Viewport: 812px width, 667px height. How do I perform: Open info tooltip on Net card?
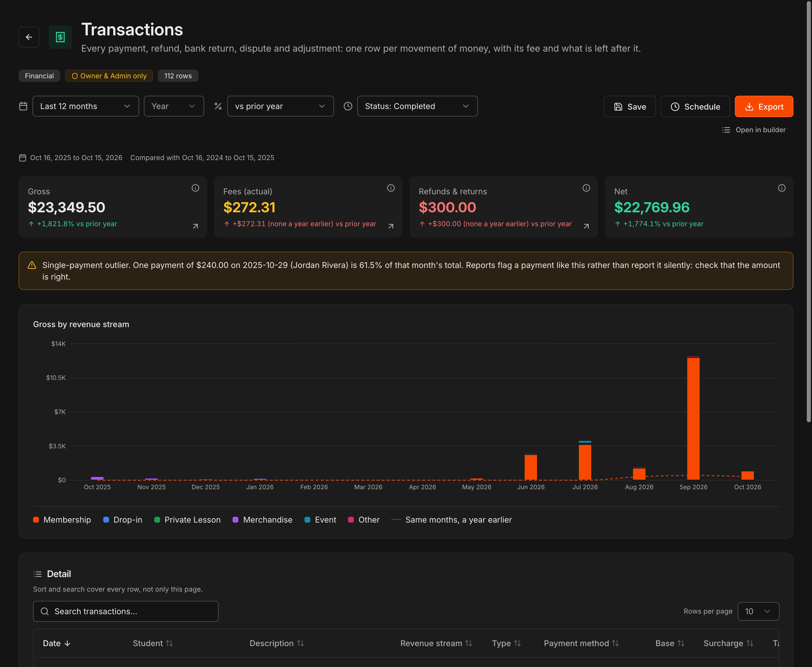782,188
